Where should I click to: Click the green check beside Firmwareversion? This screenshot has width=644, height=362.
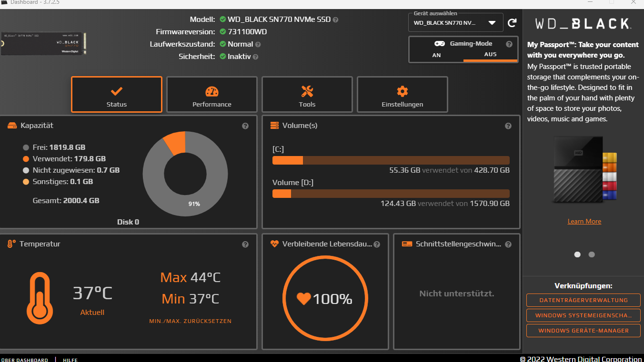223,32
